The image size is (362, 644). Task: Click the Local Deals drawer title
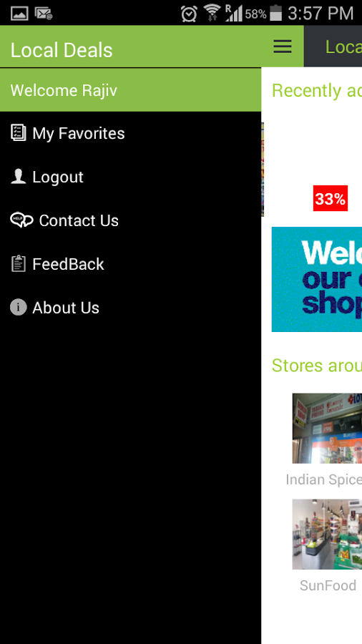click(x=62, y=50)
